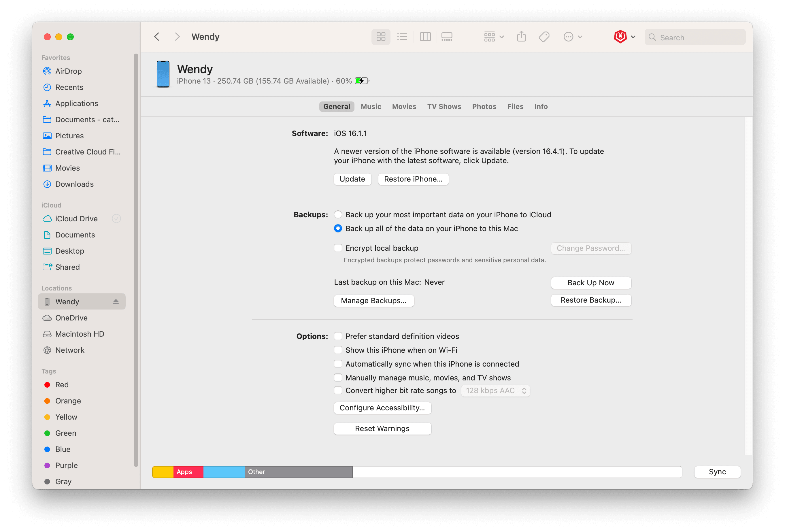
Task: Select gallery view icon
Action: click(x=447, y=37)
